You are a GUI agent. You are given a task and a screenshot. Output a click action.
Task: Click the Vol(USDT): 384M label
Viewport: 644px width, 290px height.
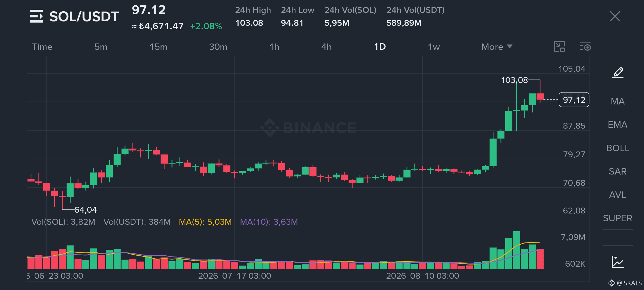137,222
